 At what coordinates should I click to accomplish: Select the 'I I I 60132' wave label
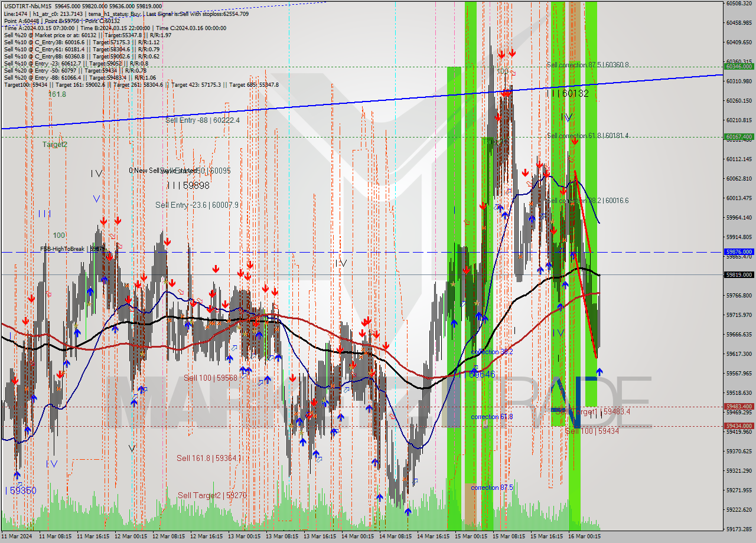coord(567,93)
